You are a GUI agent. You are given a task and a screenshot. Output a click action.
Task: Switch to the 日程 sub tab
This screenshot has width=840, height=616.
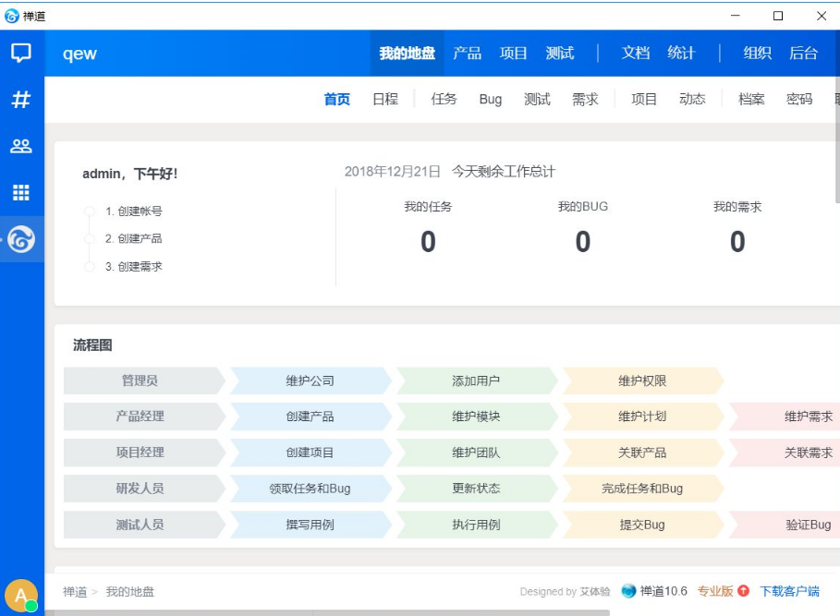point(385,99)
